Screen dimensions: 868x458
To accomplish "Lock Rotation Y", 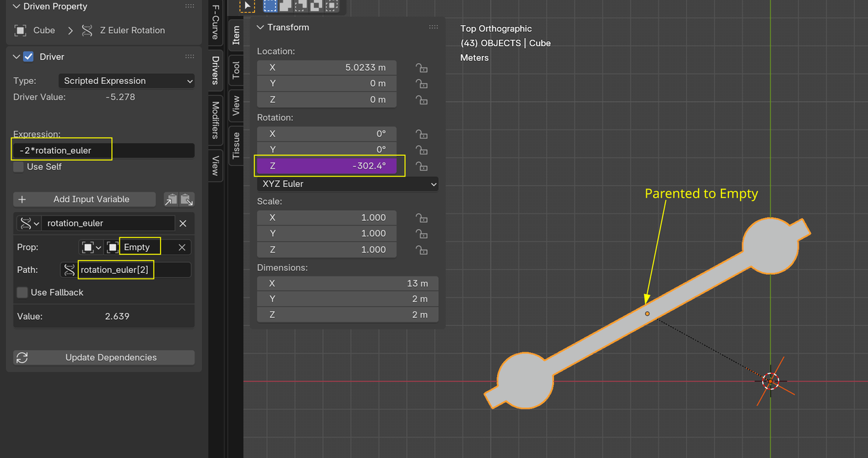I will pos(422,150).
